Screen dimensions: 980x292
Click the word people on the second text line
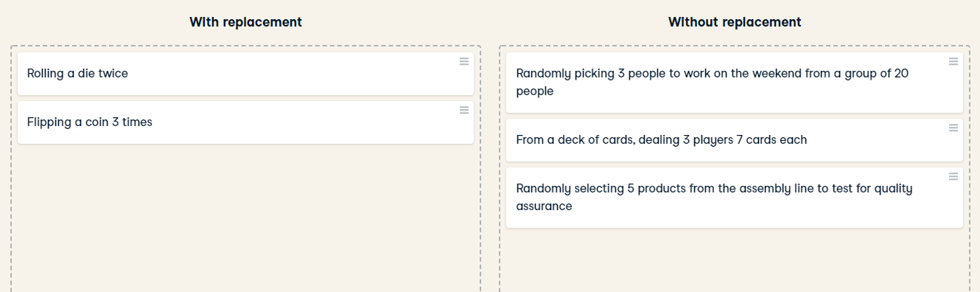[x=534, y=92]
